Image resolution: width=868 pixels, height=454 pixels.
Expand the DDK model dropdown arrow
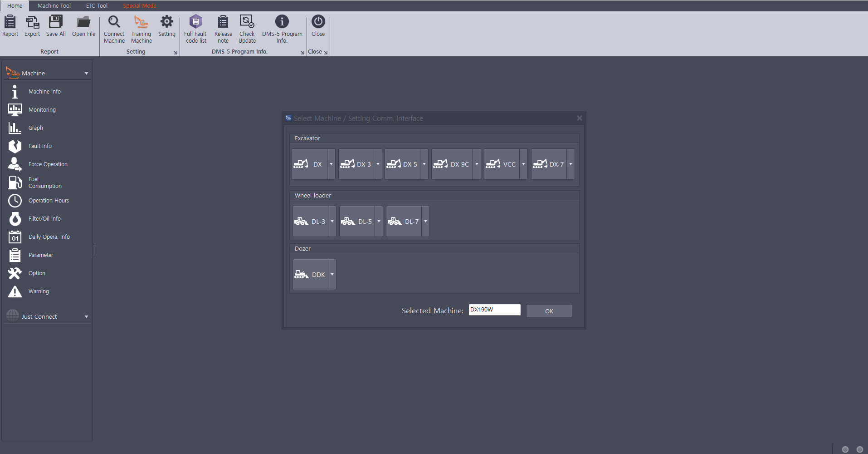332,275
